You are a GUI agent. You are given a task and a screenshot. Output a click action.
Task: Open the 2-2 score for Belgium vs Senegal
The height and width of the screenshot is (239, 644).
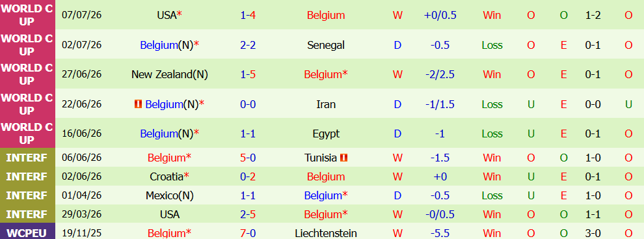pyautogui.click(x=248, y=45)
